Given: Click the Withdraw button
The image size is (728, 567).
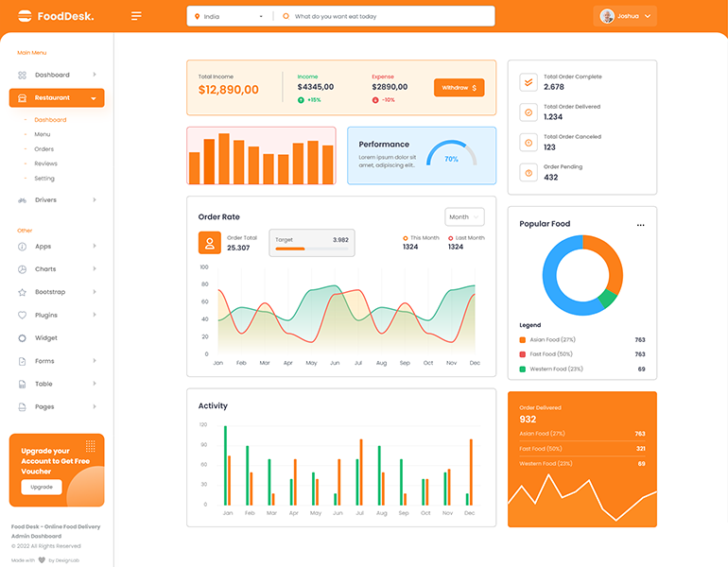Looking at the screenshot, I should coord(459,88).
